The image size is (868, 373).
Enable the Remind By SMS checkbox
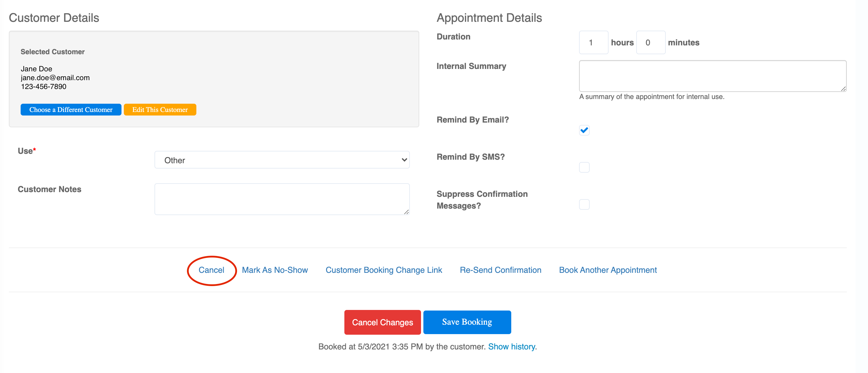coord(584,167)
